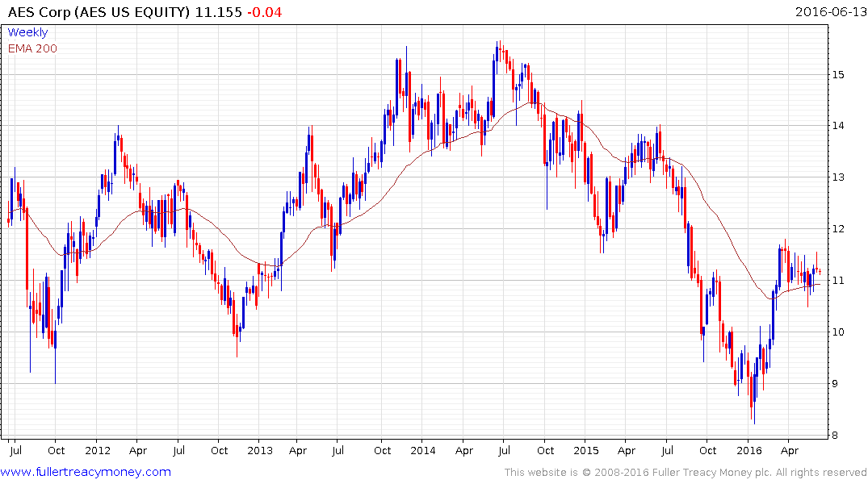Select the price change value -0.04

pos(264,12)
